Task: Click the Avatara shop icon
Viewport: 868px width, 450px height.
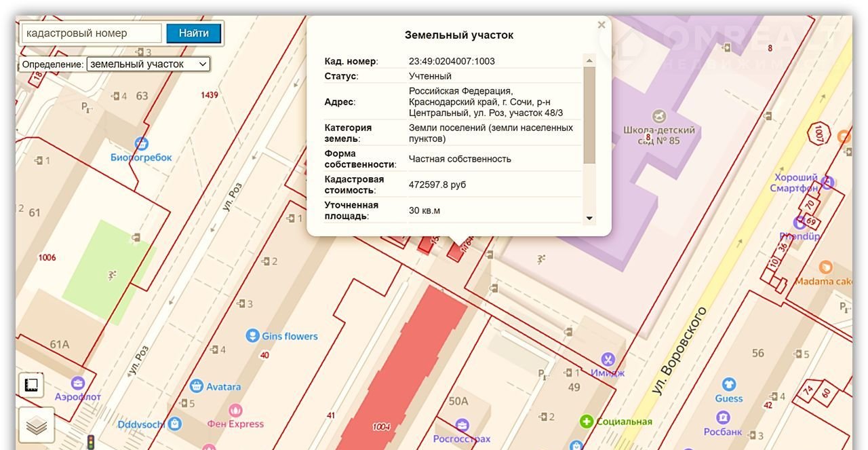Action: [x=197, y=386]
